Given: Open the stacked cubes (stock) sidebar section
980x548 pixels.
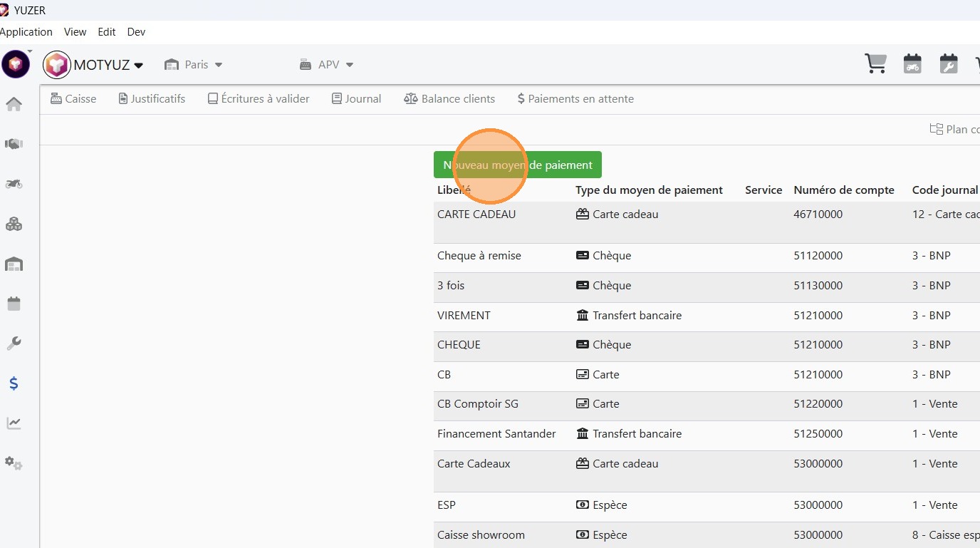Looking at the screenshot, I should point(14,224).
